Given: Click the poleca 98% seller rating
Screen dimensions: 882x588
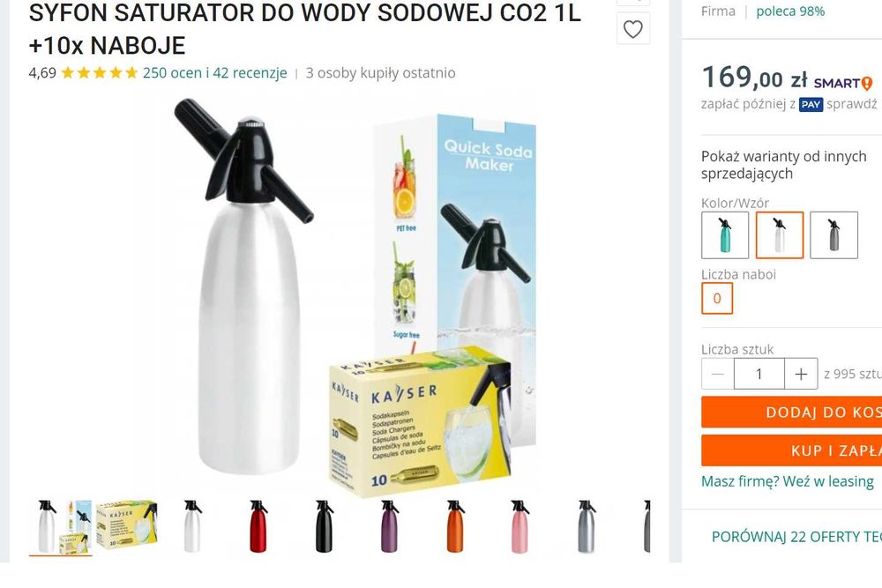Looking at the screenshot, I should (790, 11).
